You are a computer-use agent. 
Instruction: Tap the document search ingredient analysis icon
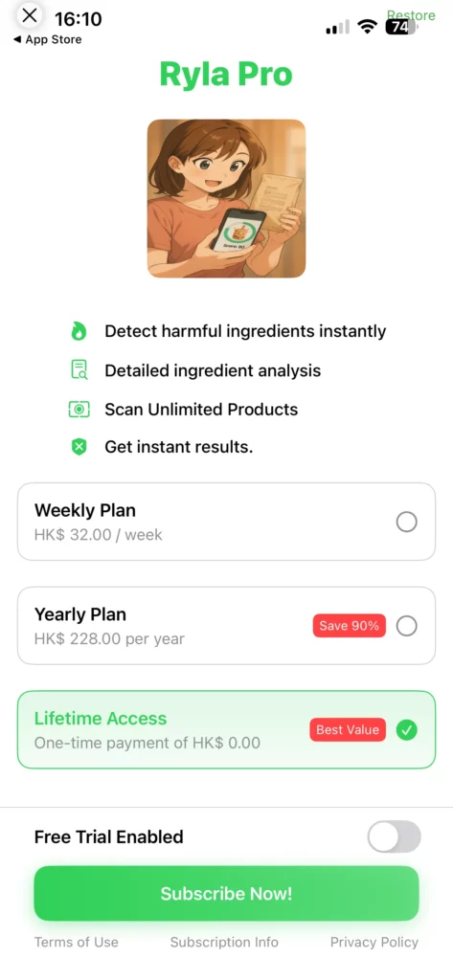[79, 370]
